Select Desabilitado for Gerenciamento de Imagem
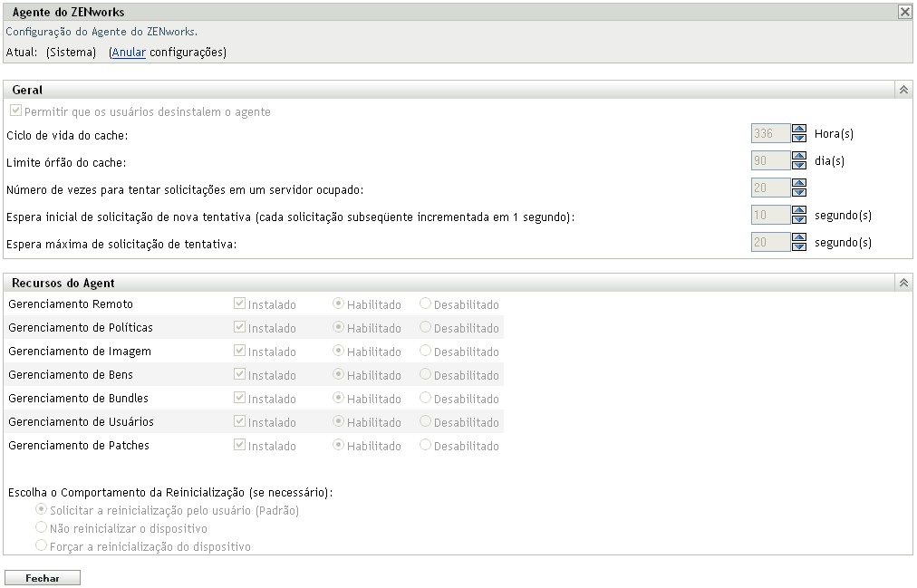This screenshot has height=588, width=917. tap(425, 350)
